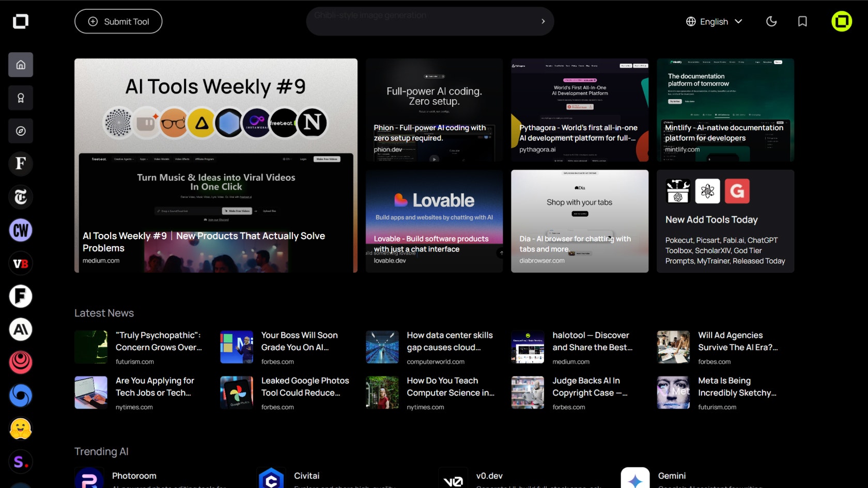
Task: Click the Civitai trending tool name
Action: 307,476
